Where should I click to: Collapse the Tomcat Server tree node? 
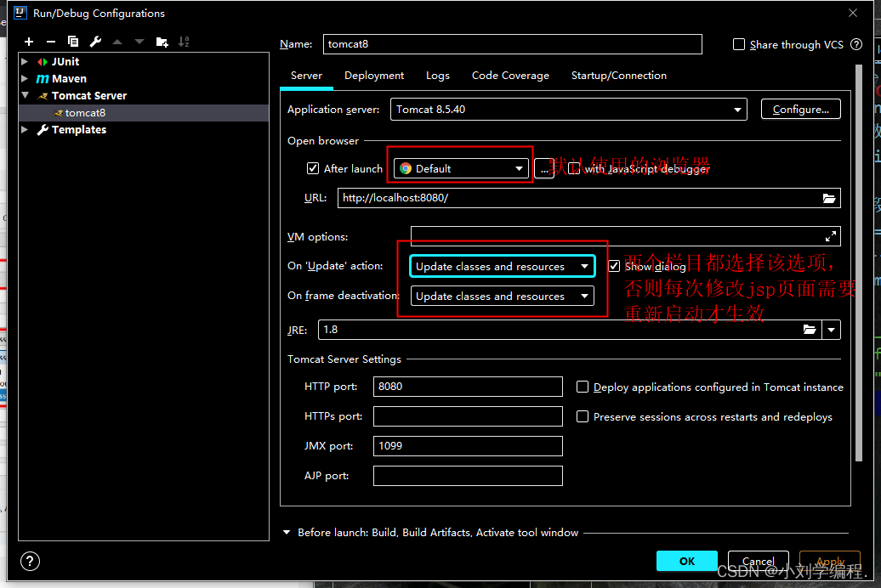(25, 95)
